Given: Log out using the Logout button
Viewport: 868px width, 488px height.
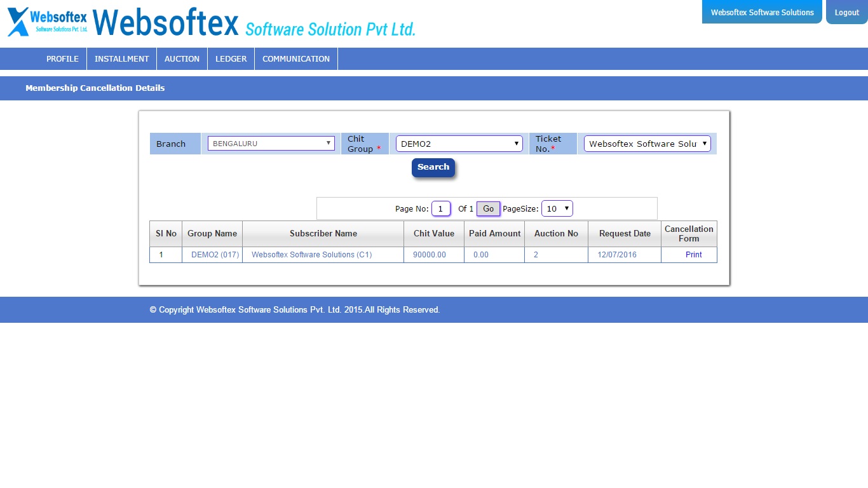Looking at the screenshot, I should coord(847,12).
